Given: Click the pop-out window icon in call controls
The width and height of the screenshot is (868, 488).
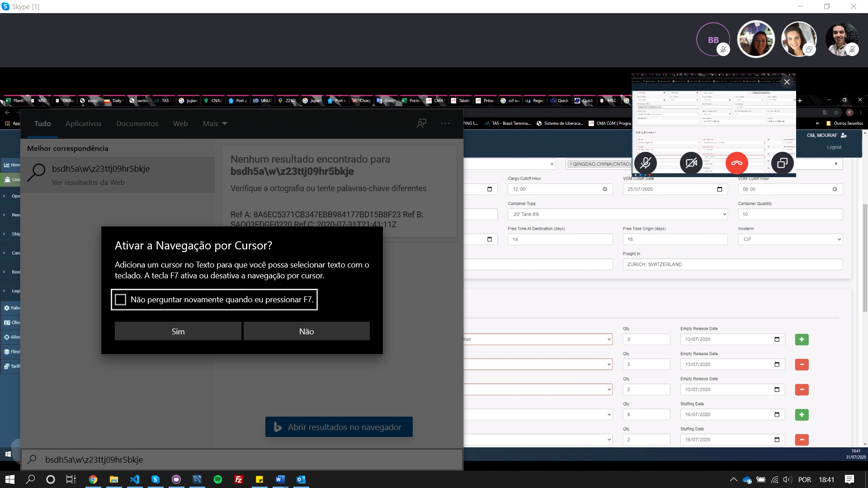Looking at the screenshot, I should tap(782, 163).
